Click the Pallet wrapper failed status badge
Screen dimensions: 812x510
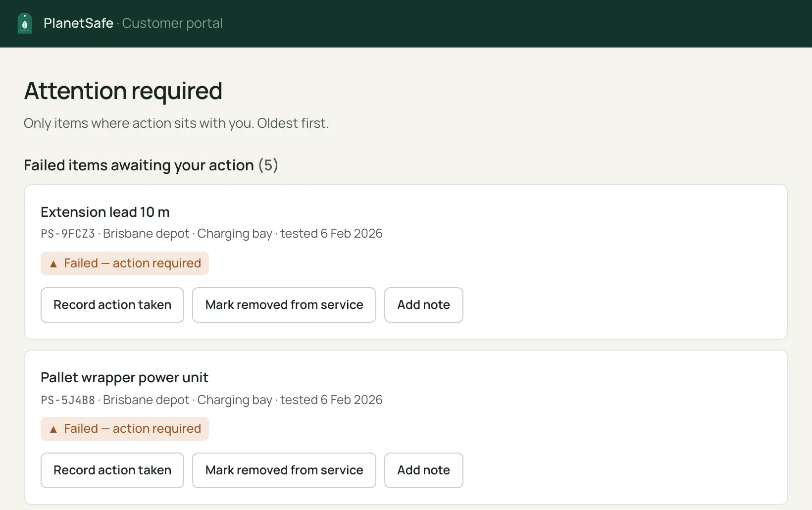(x=125, y=429)
